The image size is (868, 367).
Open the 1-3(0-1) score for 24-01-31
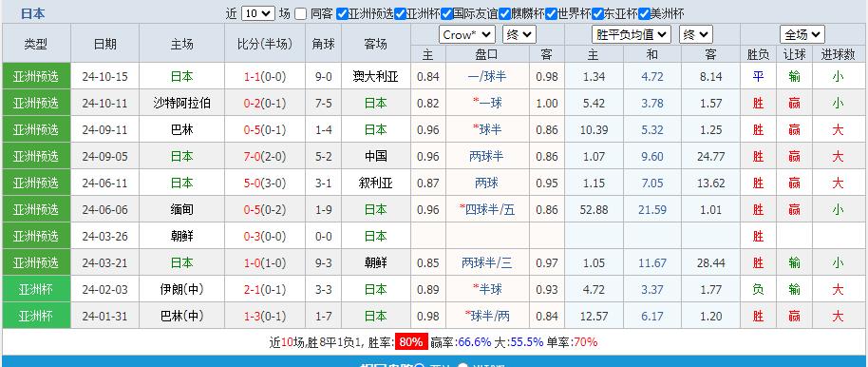coord(265,316)
